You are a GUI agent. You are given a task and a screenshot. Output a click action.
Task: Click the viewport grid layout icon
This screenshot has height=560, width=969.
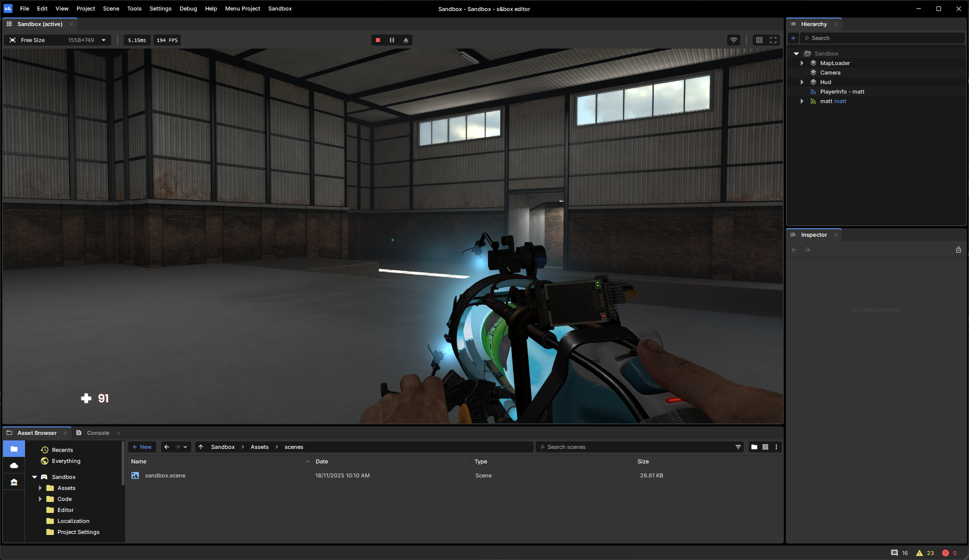[x=759, y=40]
